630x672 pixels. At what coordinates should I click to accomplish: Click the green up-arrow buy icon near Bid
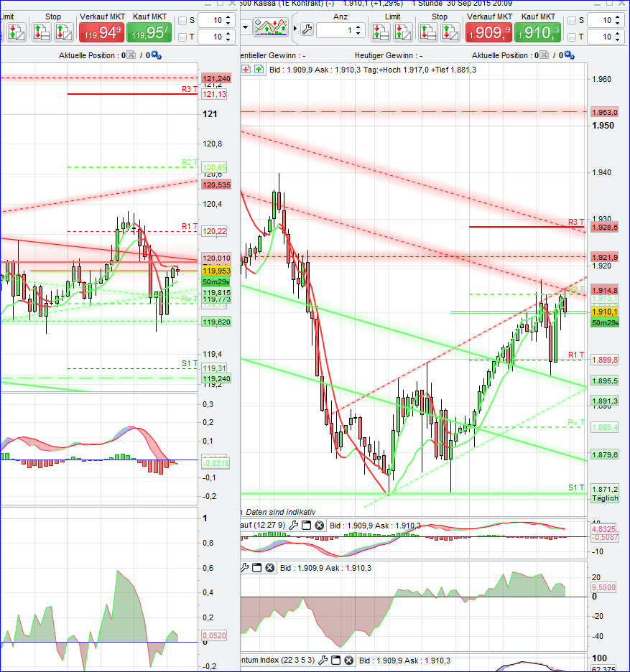point(259,69)
